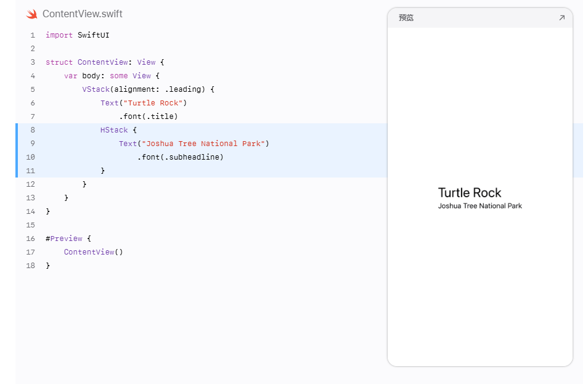Select line number 8 in gutter
Viewport: 588px width, 384px height.
click(x=33, y=130)
